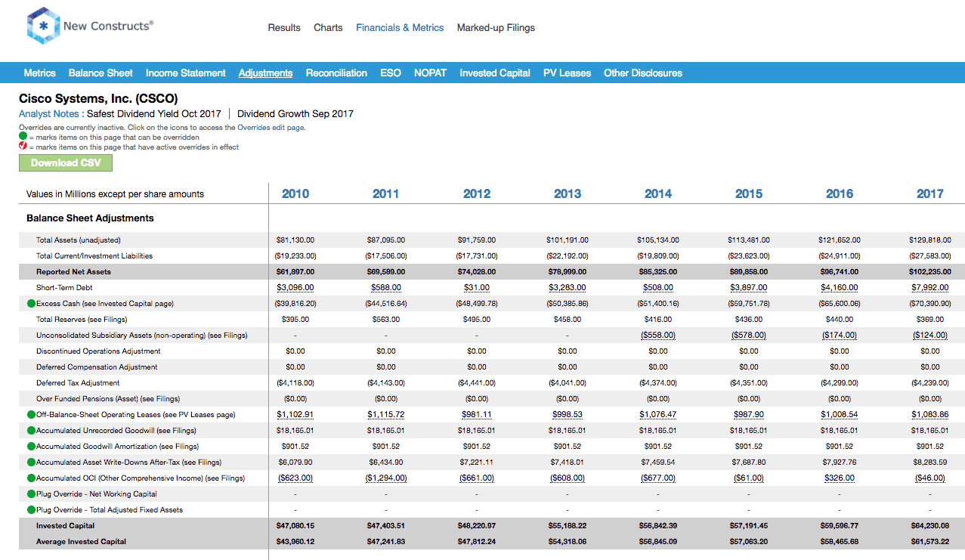Click 2017 Unconsolidated Subsidiary Assets value ($124.00)

coord(930,336)
